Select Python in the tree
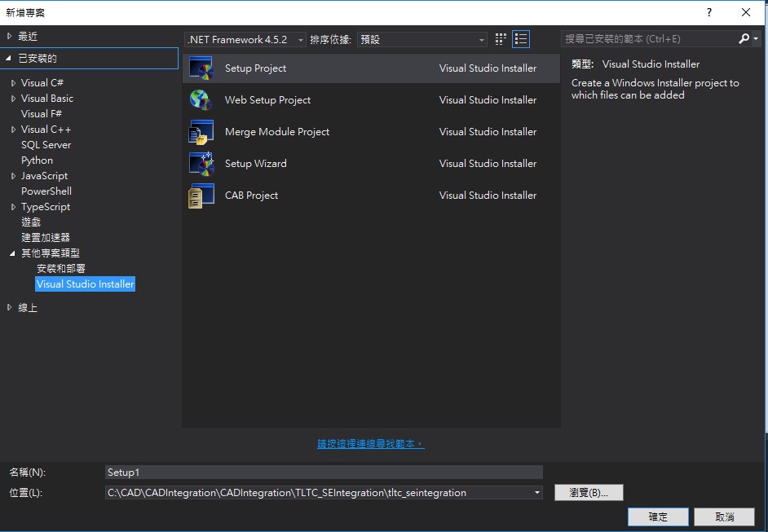768x532 pixels. [37, 160]
